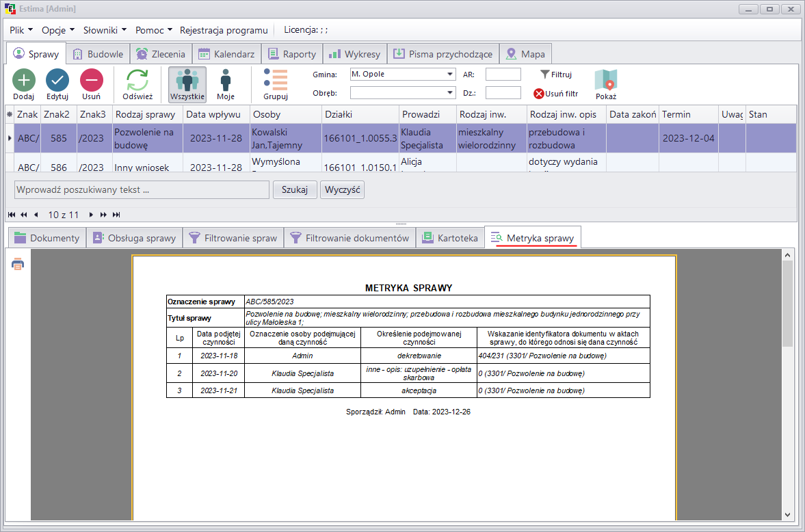Viewport: 805px width, 532px height.
Task: Sort by Data wpływu column header
Action: [216, 114]
